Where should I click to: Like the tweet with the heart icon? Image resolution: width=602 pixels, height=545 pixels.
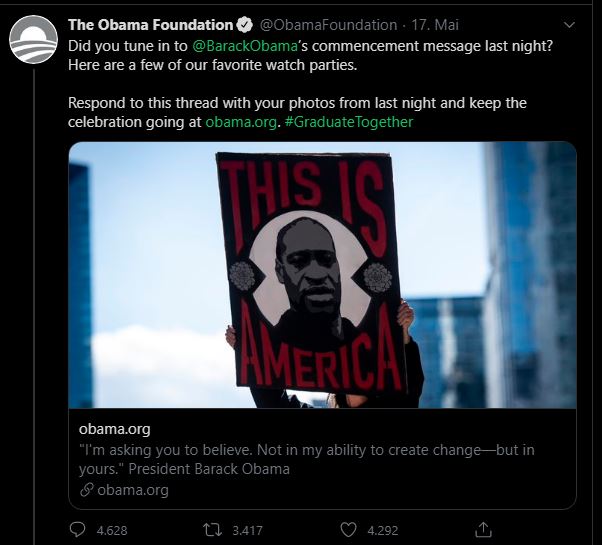coord(349,530)
